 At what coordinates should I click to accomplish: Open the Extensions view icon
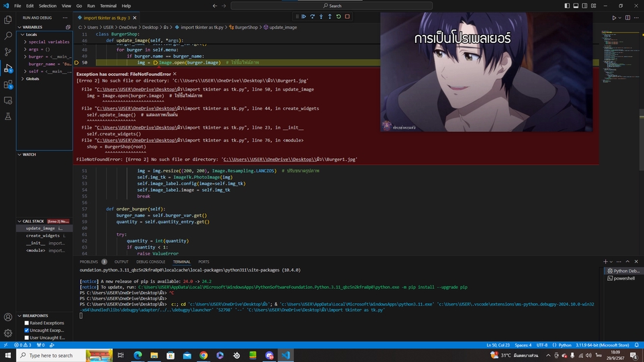click(x=8, y=84)
